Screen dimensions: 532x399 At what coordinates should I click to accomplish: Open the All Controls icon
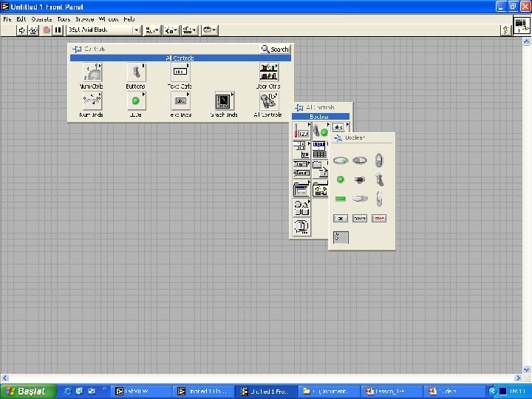(269, 100)
